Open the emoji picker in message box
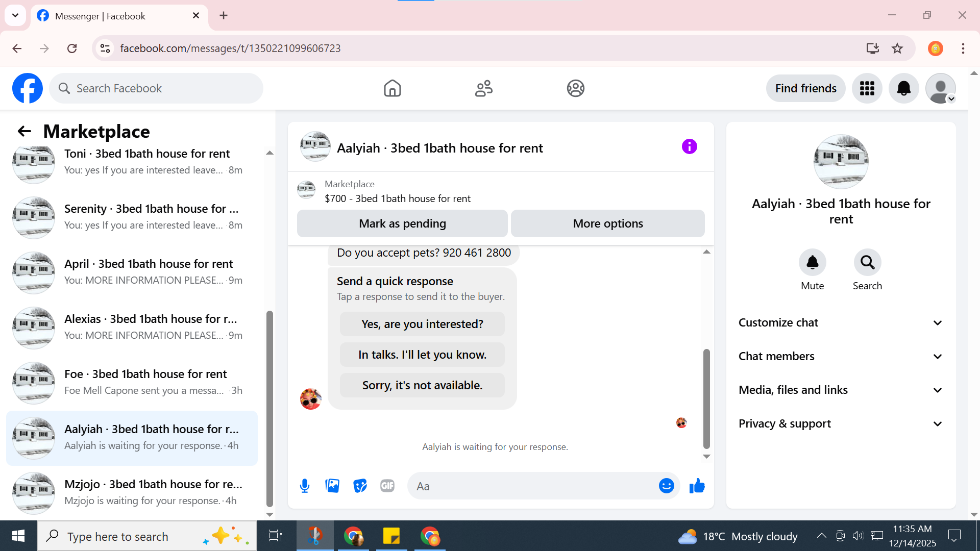Image resolution: width=980 pixels, height=551 pixels. (666, 486)
